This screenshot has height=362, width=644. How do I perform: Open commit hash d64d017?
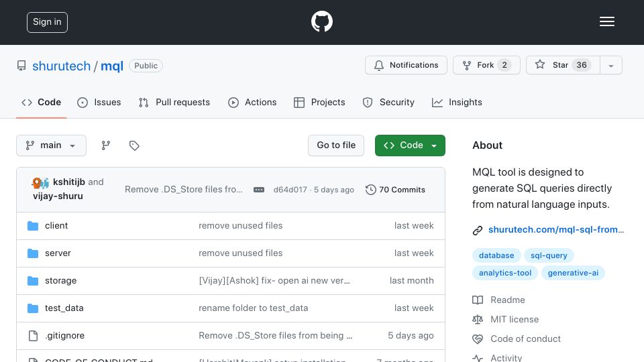tap(290, 190)
